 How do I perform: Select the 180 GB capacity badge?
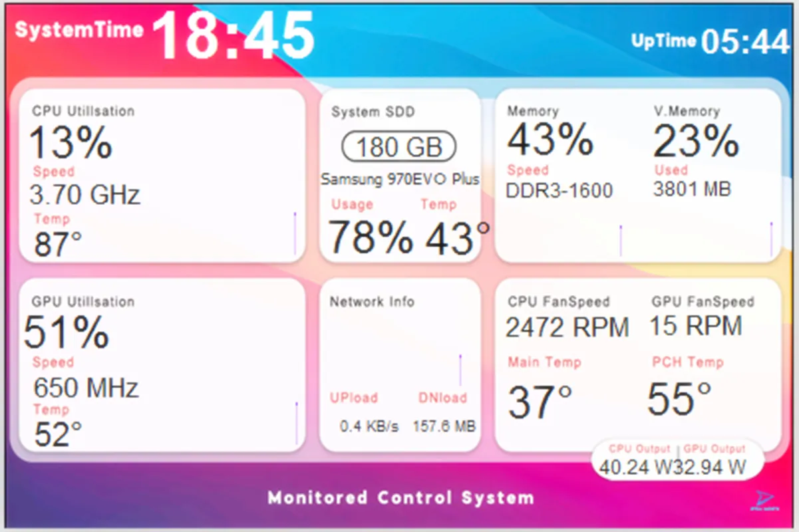[x=398, y=147]
